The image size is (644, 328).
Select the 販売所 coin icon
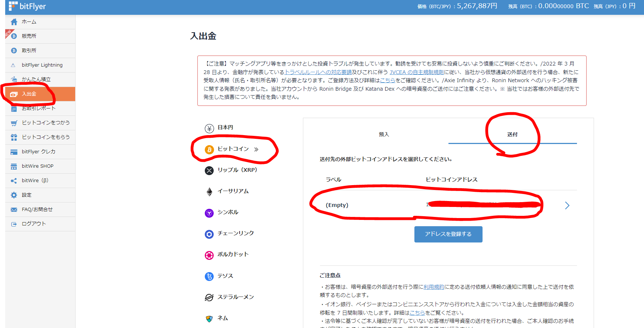[x=14, y=36]
